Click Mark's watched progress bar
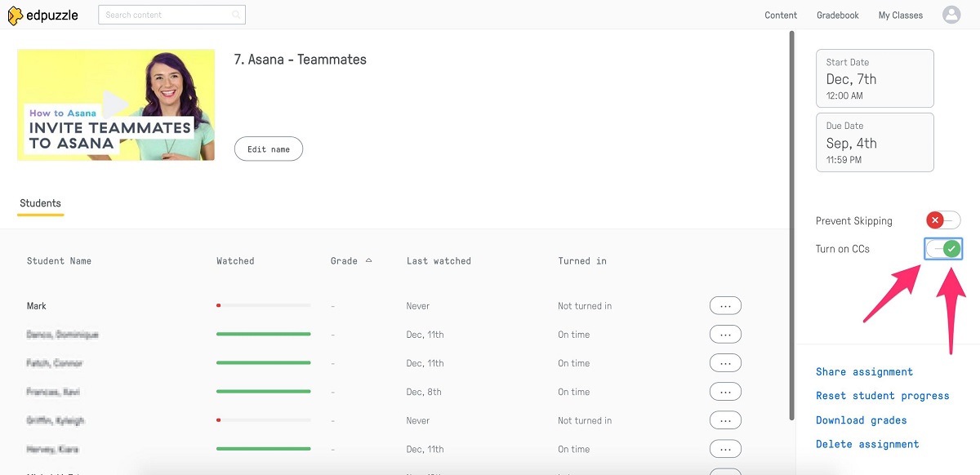This screenshot has width=980, height=475. 263,305
